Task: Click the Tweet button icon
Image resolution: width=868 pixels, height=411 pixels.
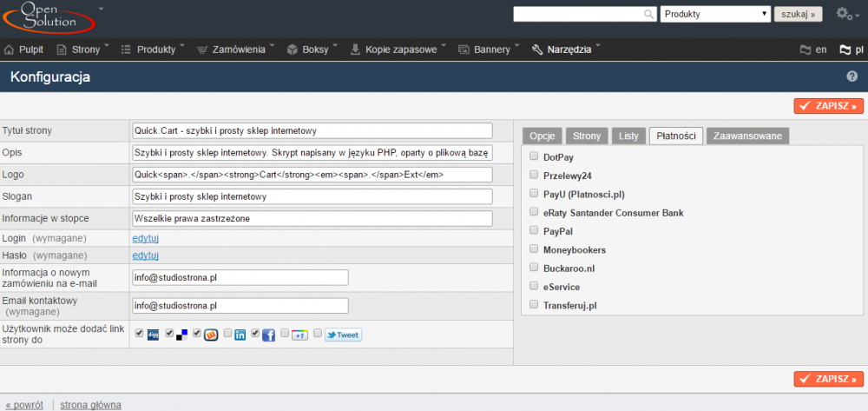Action: coord(343,335)
